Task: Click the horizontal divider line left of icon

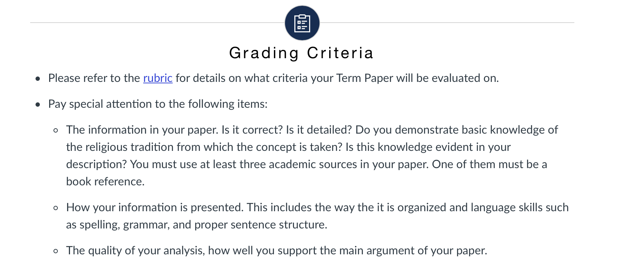Action: (x=157, y=23)
